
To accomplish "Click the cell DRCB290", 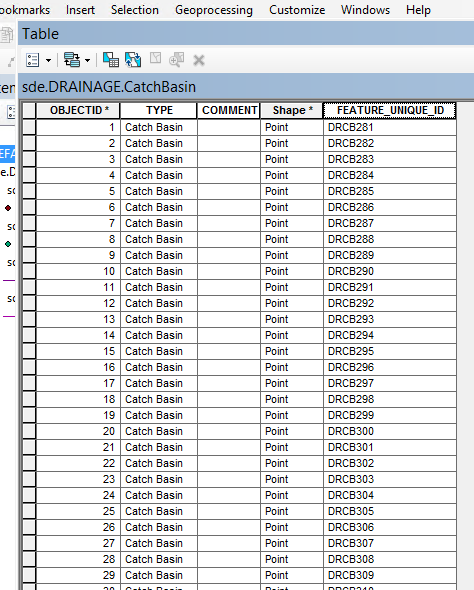I will 390,271.
